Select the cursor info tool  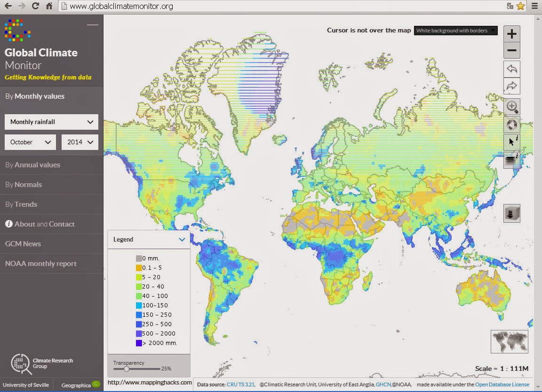[x=511, y=141]
